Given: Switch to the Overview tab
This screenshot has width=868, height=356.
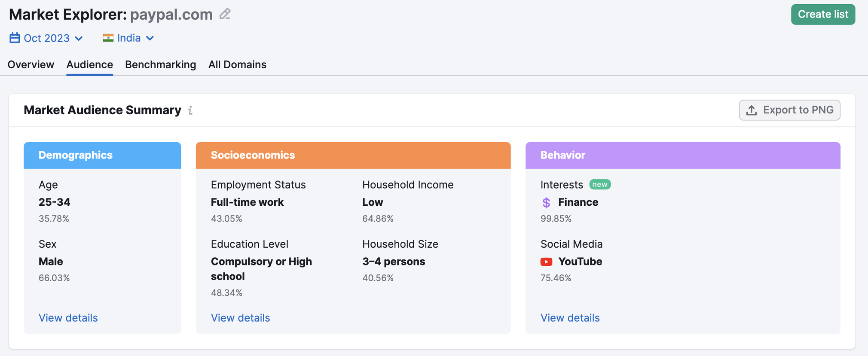Looking at the screenshot, I should (31, 64).
